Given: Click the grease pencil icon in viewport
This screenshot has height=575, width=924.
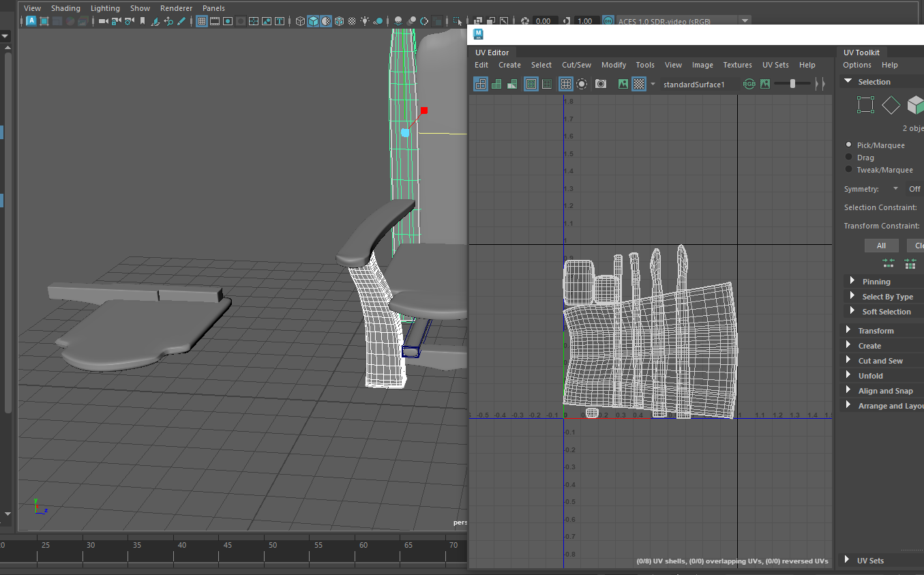Looking at the screenshot, I should click(181, 21).
